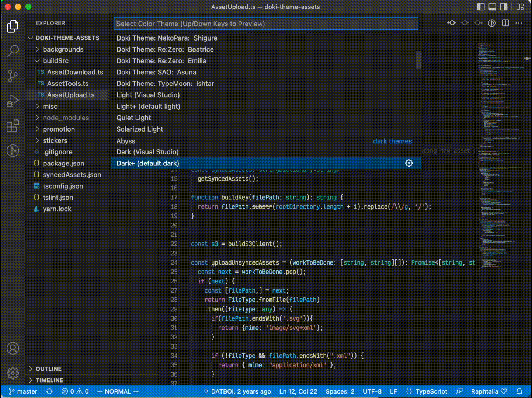This screenshot has width=532, height=398.
Task: Open the Run and Debug view
Action: coord(13,101)
